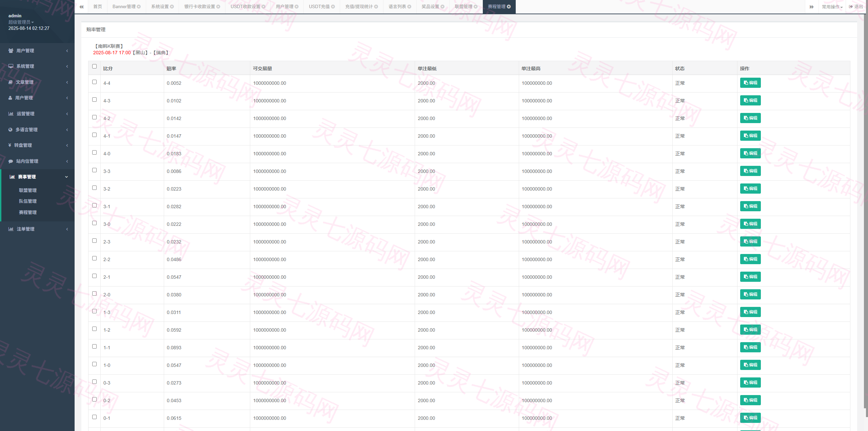Click the tab bar scroll-right double-arrow icon
Screen dimensions: 868x431
812,7
